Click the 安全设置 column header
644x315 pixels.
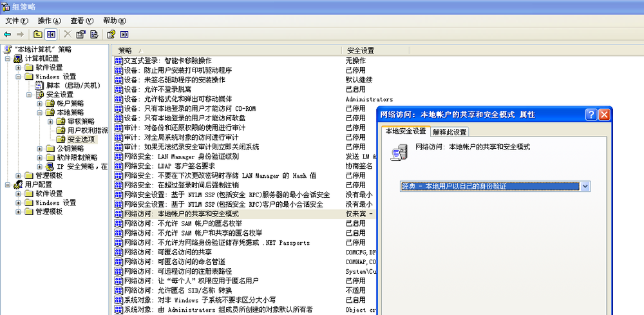tap(361, 50)
